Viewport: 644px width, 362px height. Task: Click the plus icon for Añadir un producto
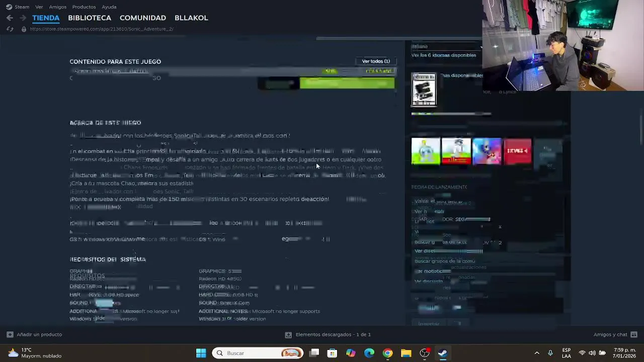(x=10, y=334)
